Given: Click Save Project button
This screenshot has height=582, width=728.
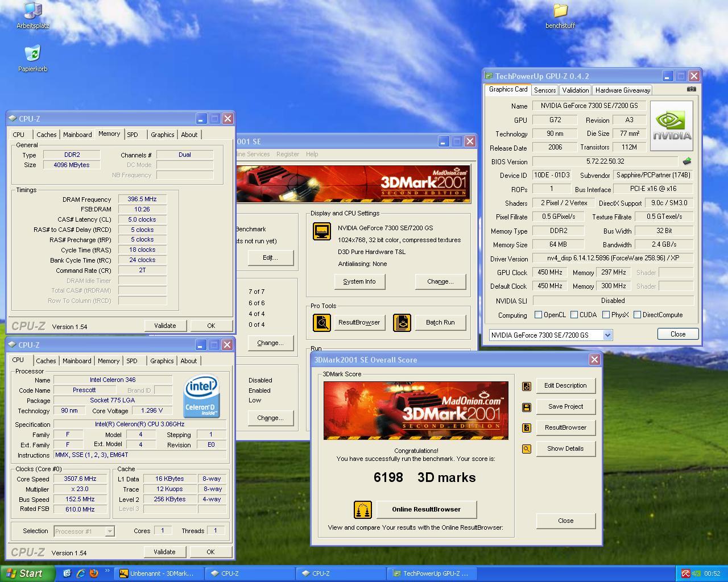Looking at the screenshot, I should 565,407.
